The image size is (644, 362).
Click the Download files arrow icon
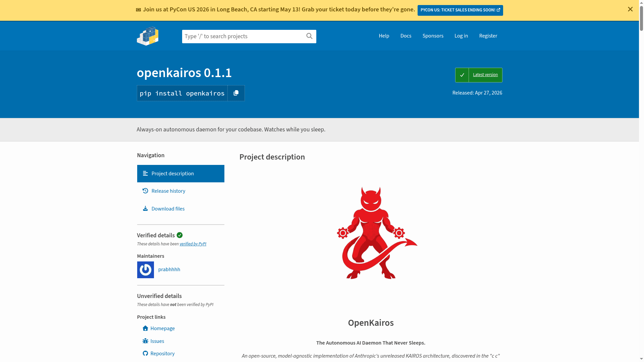145,208
